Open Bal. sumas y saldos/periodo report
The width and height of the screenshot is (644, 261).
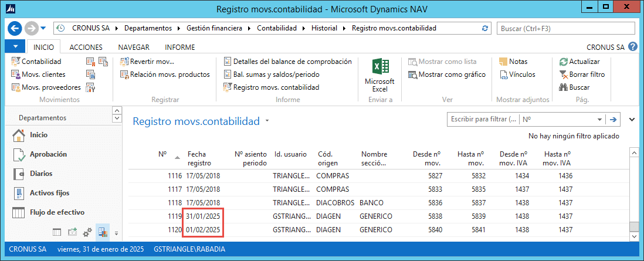click(x=272, y=74)
